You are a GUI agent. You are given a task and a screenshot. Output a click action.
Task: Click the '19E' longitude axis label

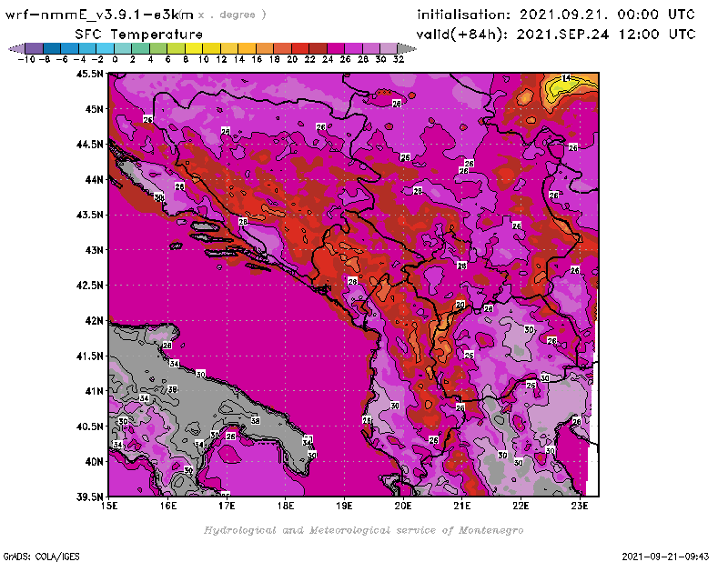(344, 506)
